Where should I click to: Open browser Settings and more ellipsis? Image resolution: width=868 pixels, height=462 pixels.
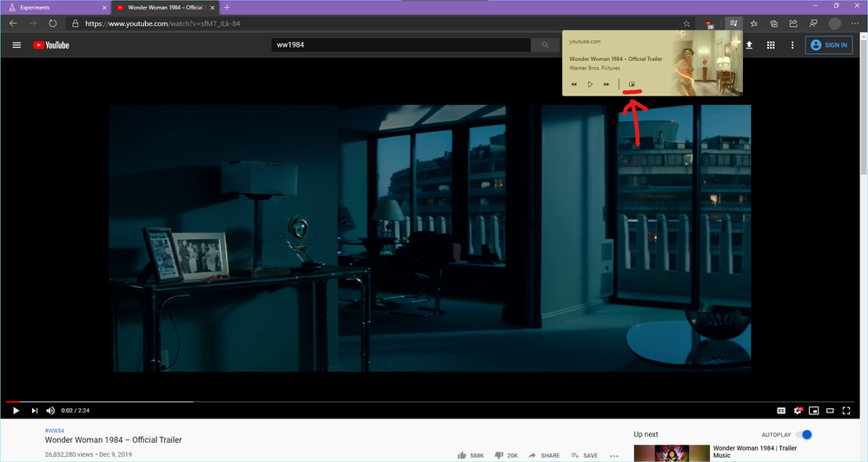coord(855,23)
